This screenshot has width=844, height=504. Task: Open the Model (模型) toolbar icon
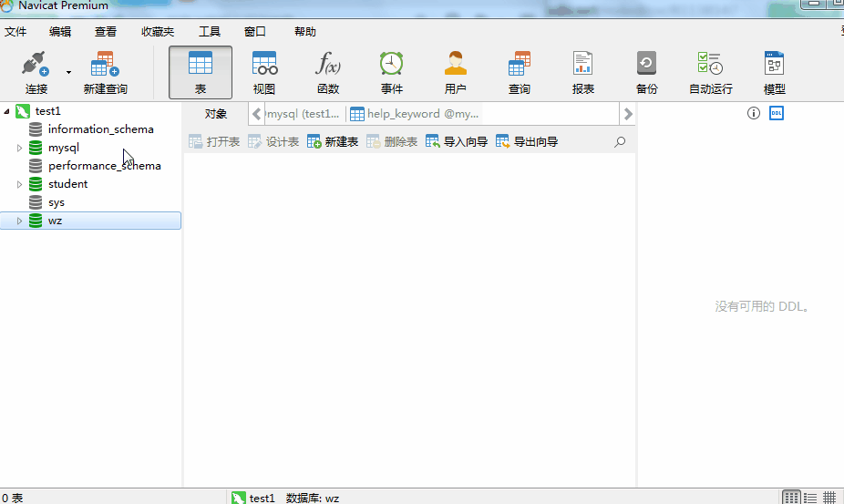click(775, 64)
